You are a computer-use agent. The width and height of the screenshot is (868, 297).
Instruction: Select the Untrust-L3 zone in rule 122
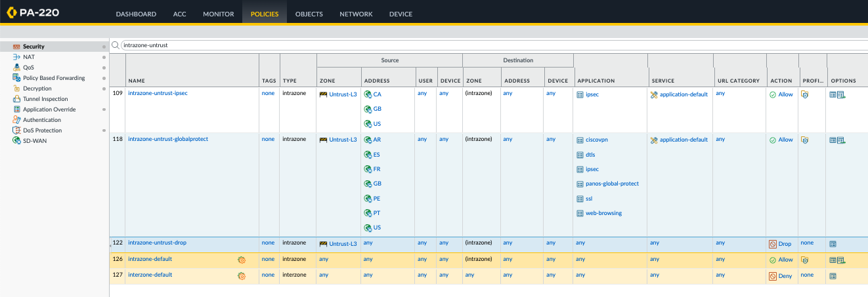coord(343,243)
